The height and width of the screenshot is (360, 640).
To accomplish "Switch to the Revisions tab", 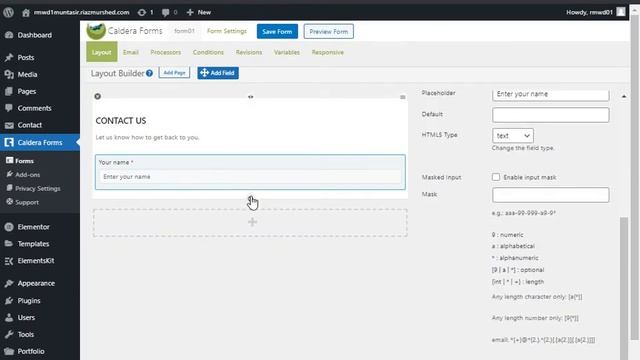I will 249,52.
